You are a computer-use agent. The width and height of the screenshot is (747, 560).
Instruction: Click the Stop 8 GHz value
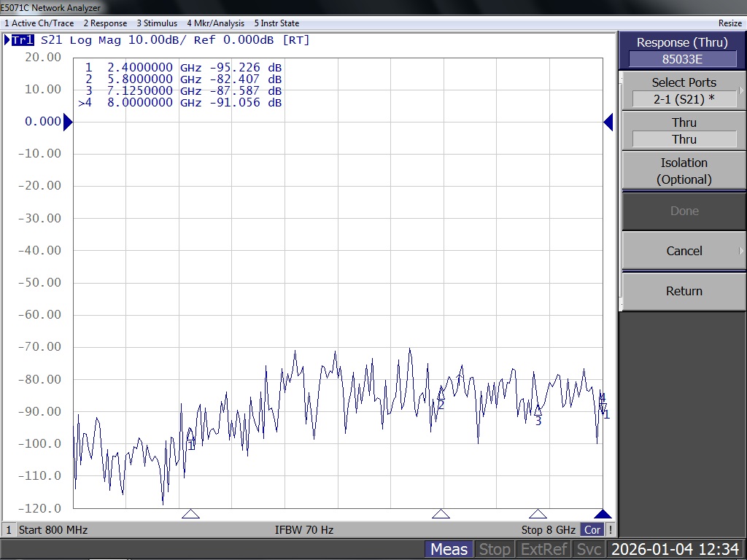[549, 529]
